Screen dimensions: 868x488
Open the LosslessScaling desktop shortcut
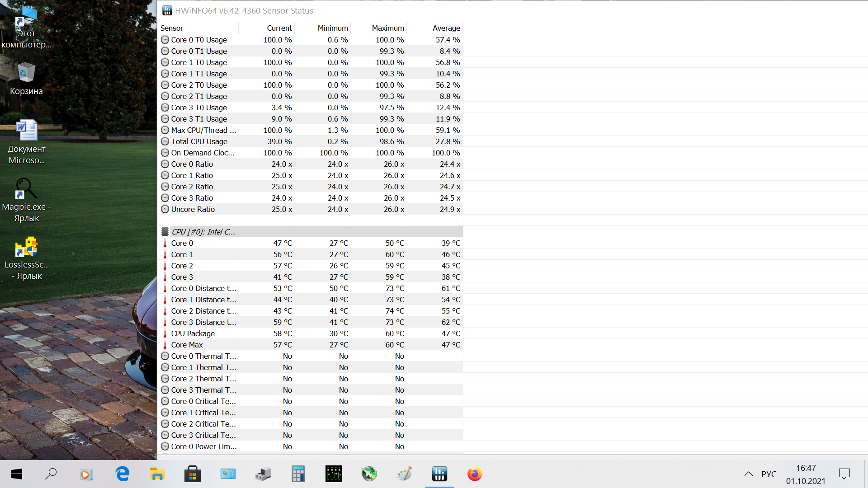coord(26,258)
